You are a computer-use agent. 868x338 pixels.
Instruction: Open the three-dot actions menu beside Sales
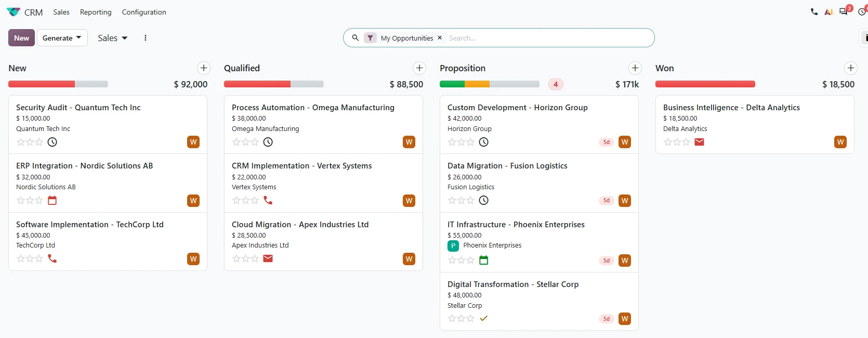[146, 38]
